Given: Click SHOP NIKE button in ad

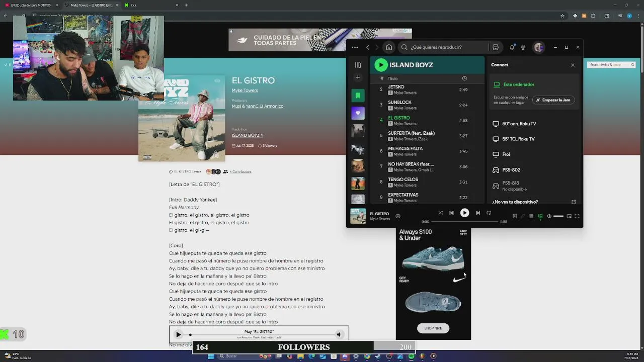Looking at the screenshot, I should point(433,328).
